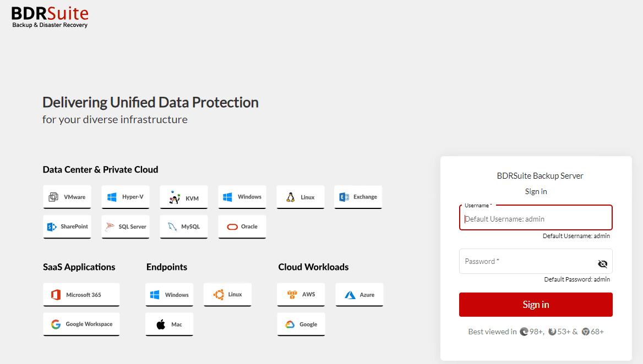The image size is (643, 364).
Task: Click the Password input field
Action: click(528, 261)
